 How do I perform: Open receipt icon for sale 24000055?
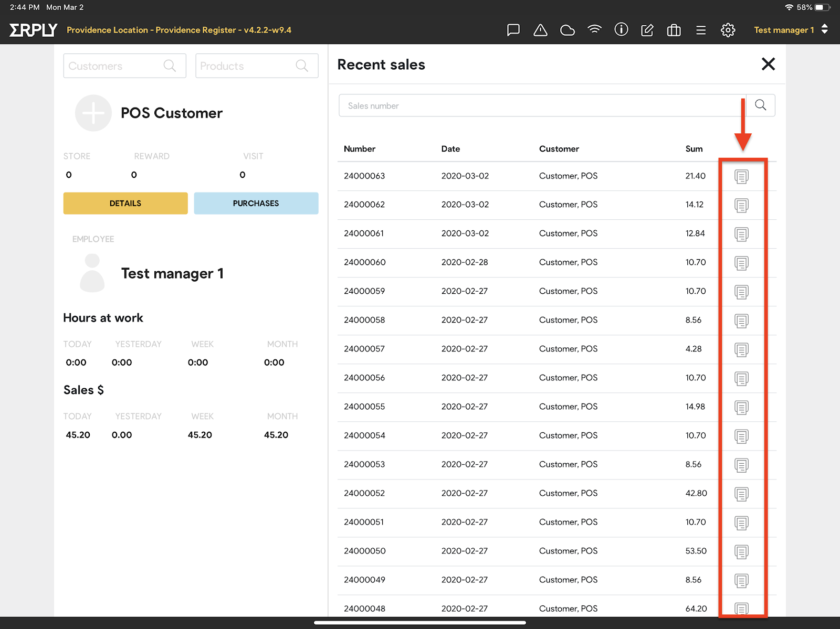pyautogui.click(x=741, y=408)
